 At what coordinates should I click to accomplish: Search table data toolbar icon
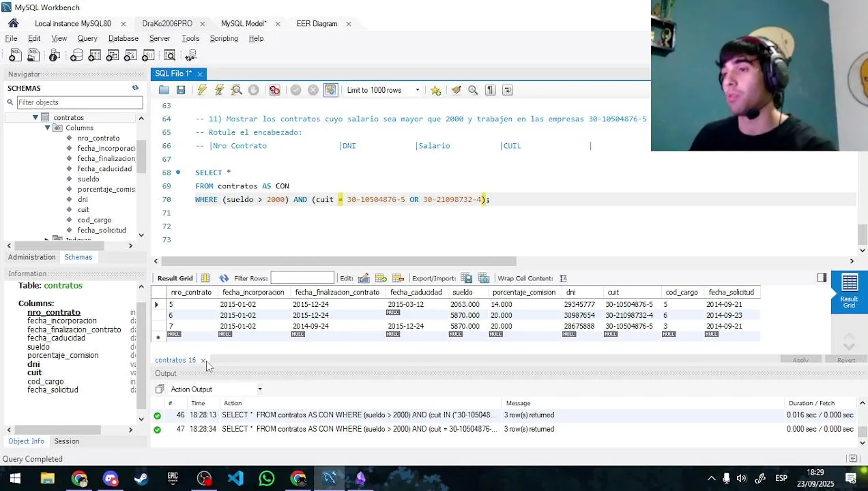point(169,55)
